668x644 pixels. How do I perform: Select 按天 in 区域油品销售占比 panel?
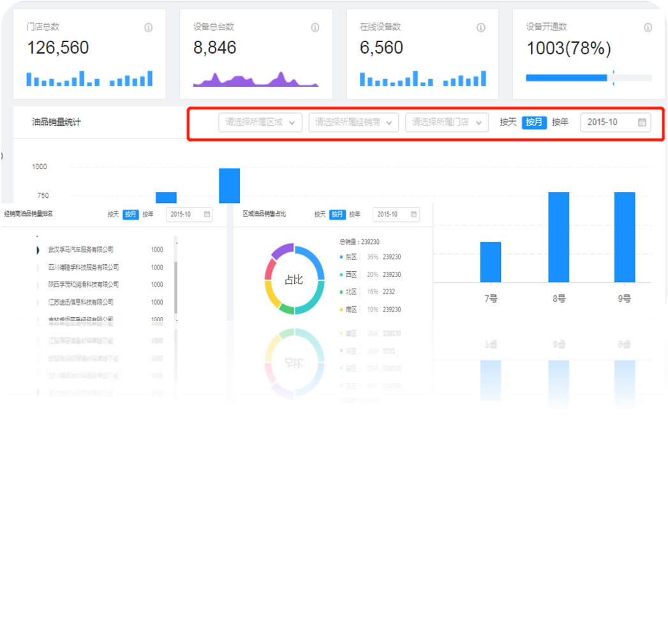[x=320, y=214]
